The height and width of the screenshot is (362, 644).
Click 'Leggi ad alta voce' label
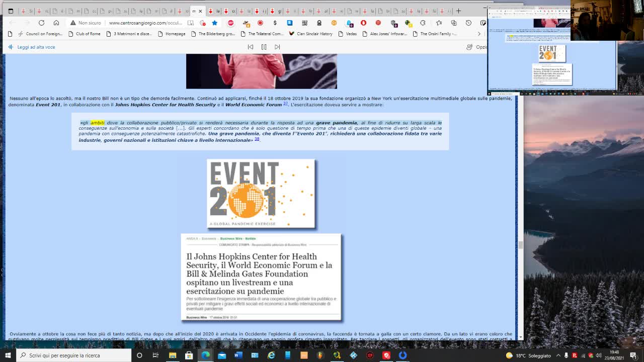pyautogui.click(x=36, y=47)
